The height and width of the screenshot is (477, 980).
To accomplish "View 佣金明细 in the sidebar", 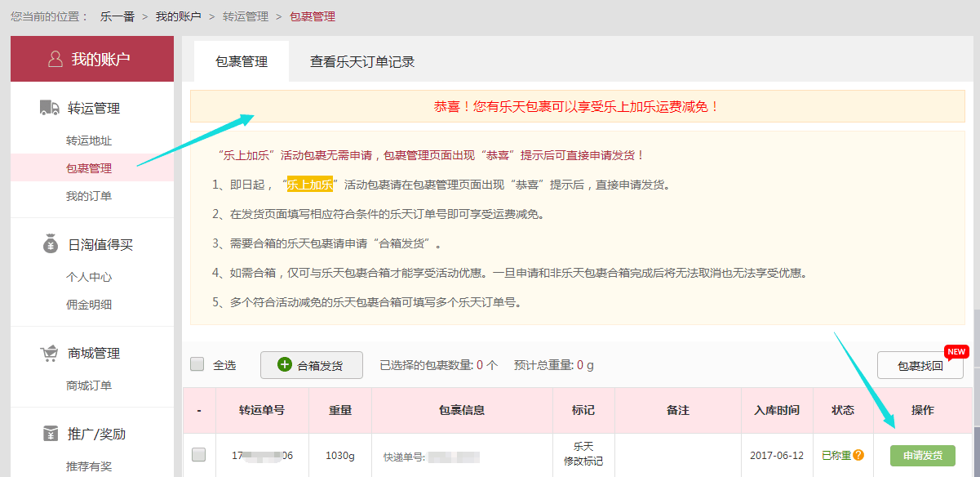I will (x=89, y=305).
